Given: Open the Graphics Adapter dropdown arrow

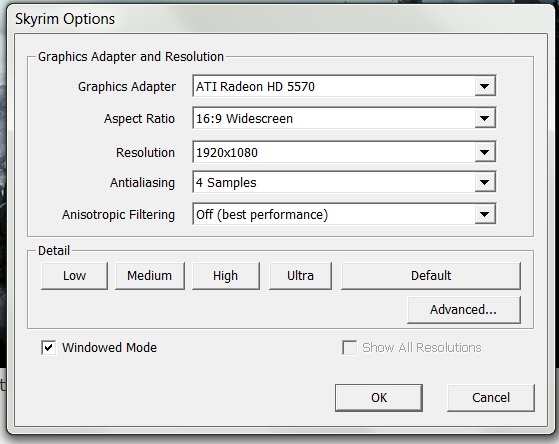Looking at the screenshot, I should (x=484, y=86).
